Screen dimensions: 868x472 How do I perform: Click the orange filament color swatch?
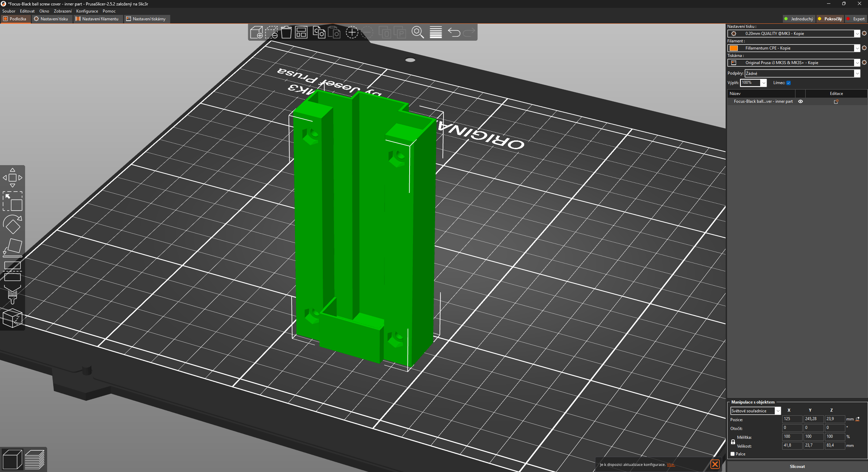[734, 48]
